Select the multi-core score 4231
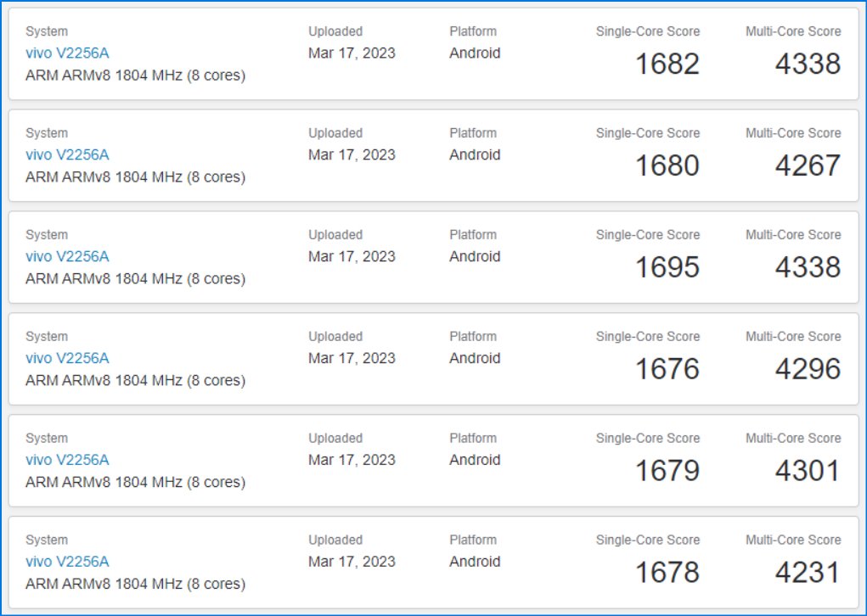Viewport: 867px width, 616px height. click(808, 572)
